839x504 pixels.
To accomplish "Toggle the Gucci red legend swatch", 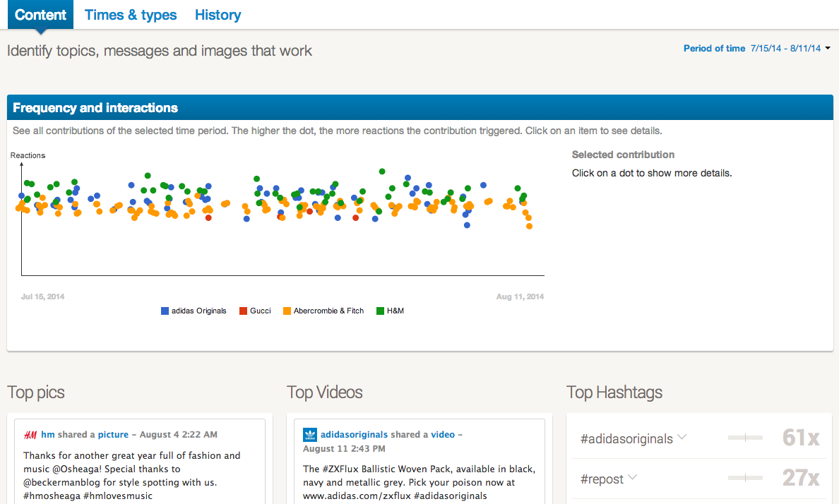I will click(x=243, y=311).
